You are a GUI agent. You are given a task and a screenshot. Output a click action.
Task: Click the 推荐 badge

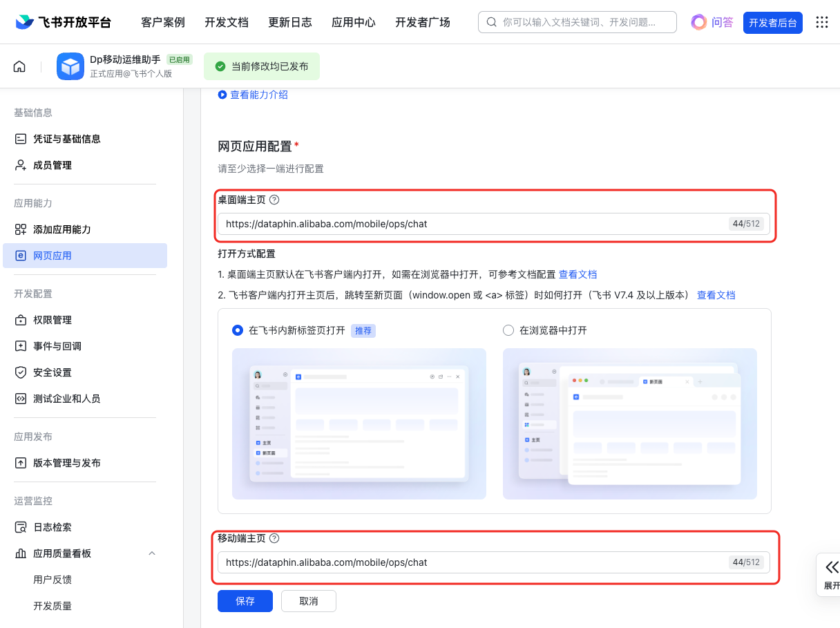363,330
